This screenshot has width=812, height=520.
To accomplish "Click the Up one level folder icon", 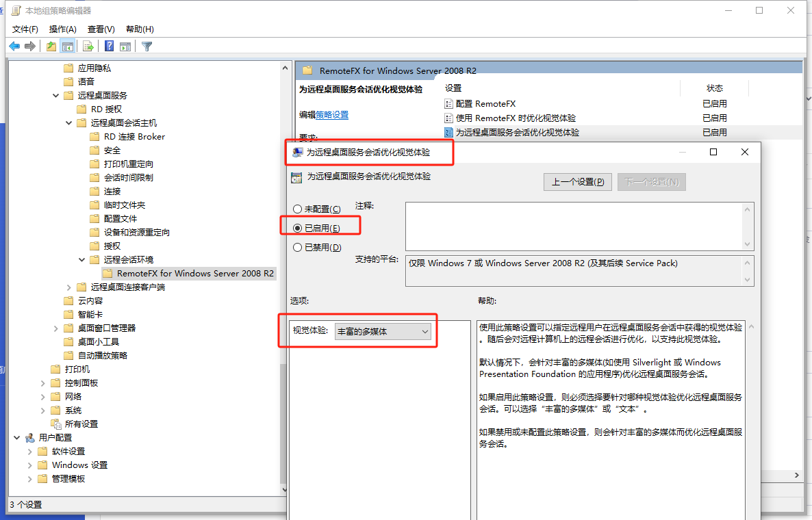I will tap(51, 47).
